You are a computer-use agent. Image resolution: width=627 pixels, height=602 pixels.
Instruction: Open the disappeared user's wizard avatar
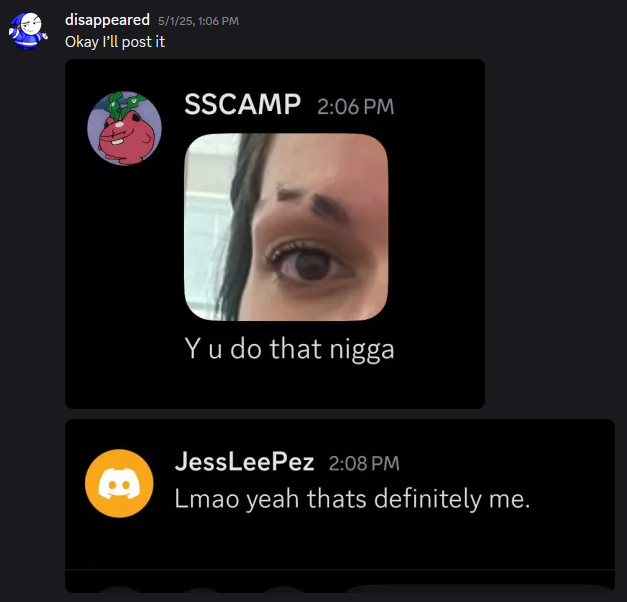[28, 31]
